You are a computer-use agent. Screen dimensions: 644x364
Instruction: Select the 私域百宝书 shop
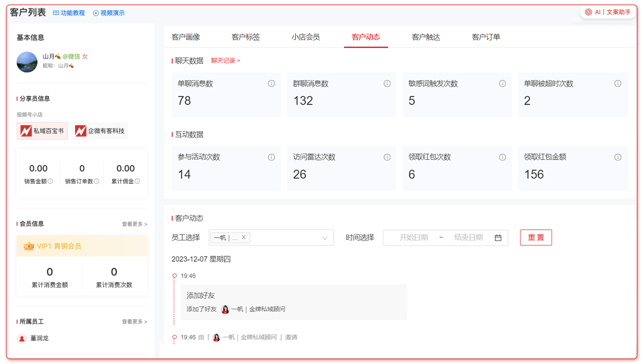pos(42,131)
